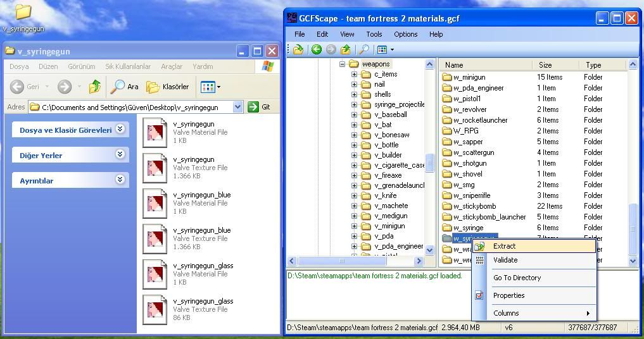Select the w_stickybomb_launcher folder in the list
The height and width of the screenshot is (339, 644).
tap(489, 217)
